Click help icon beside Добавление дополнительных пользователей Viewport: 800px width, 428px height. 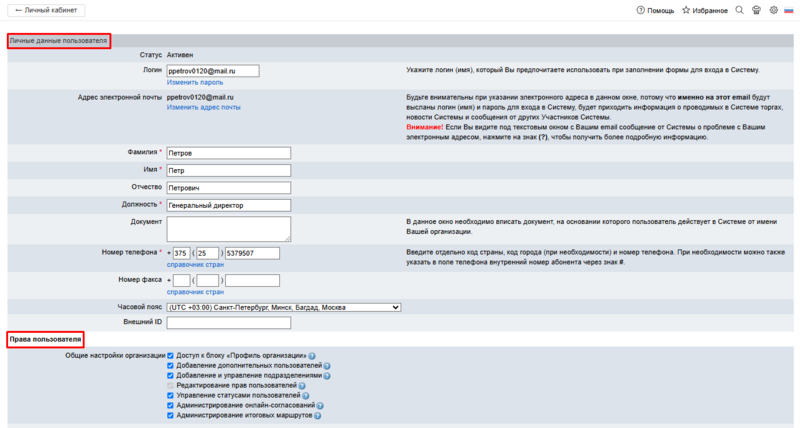(x=327, y=366)
